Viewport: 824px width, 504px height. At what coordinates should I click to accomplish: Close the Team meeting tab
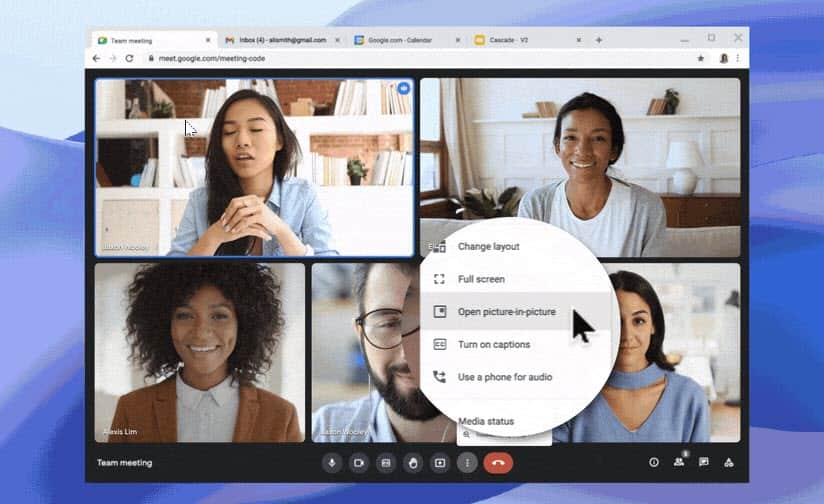click(208, 40)
